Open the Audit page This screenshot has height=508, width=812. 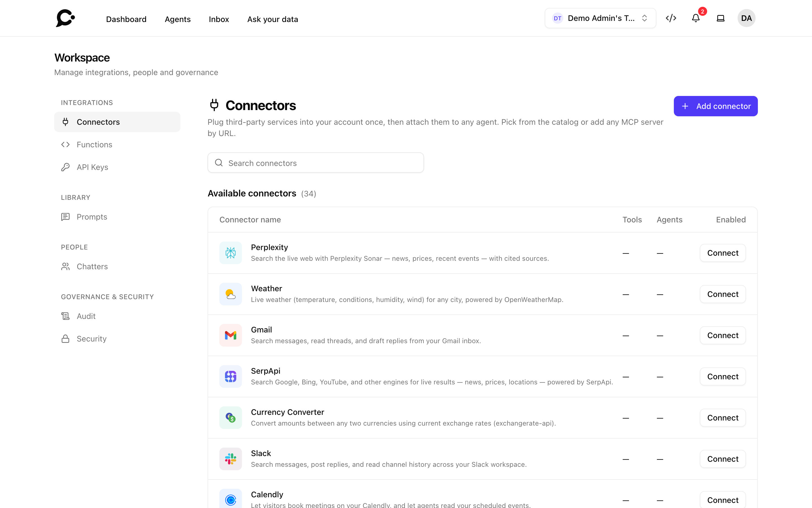pyautogui.click(x=117, y=316)
